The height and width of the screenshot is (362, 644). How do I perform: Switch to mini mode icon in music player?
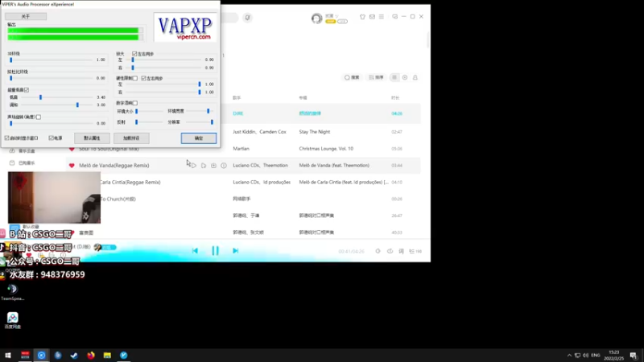point(394,17)
